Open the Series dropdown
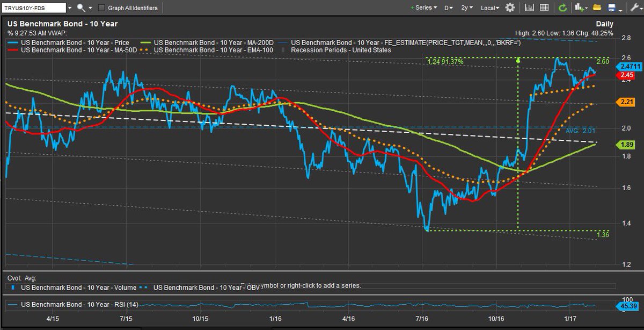This screenshot has height=330, width=644. (x=424, y=8)
